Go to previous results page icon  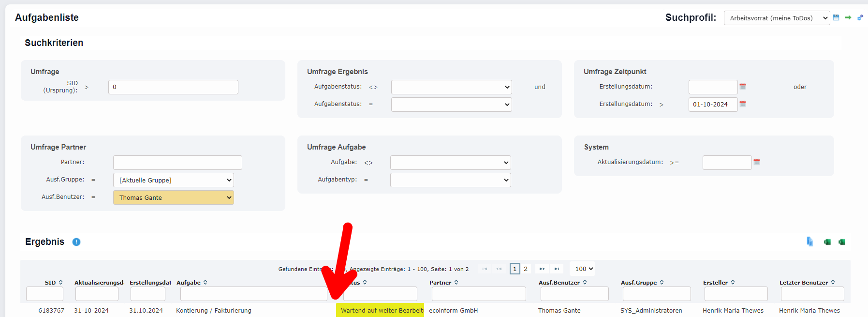(499, 269)
